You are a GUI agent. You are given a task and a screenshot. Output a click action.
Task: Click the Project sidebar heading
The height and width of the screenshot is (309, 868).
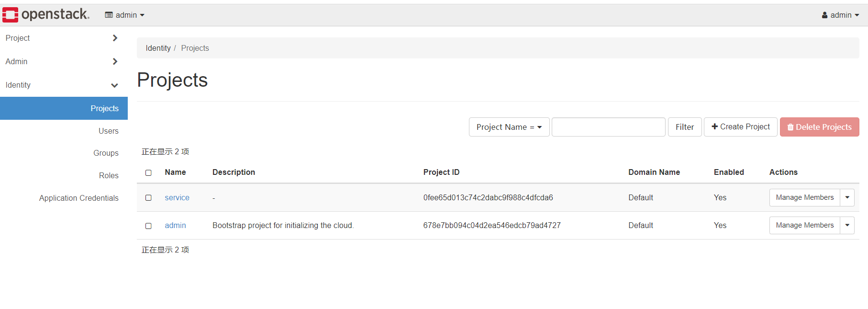[x=18, y=38]
